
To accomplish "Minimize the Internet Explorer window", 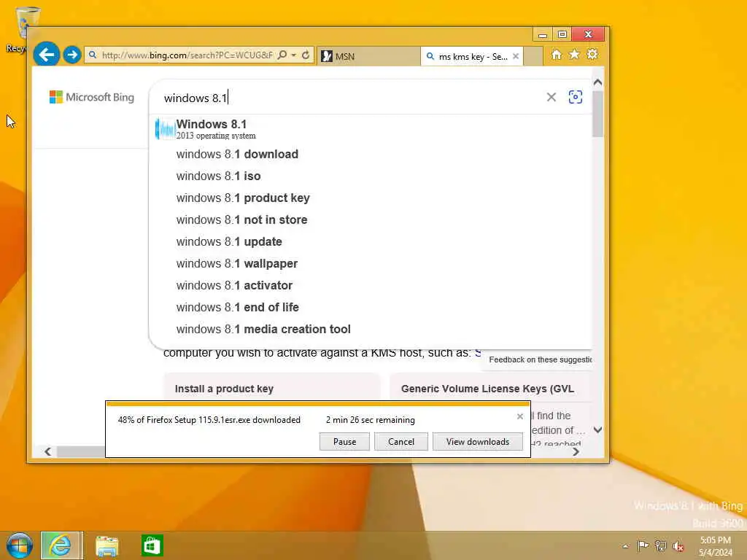I will tap(543, 35).
